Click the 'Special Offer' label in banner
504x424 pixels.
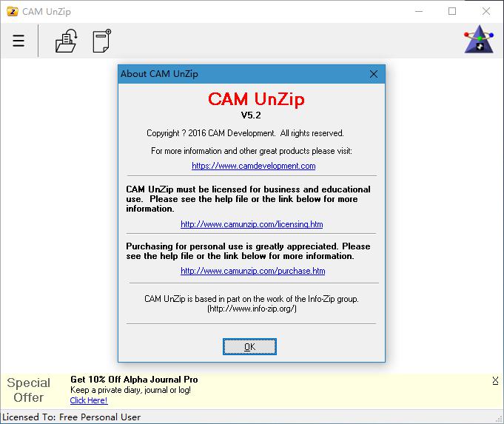29,390
